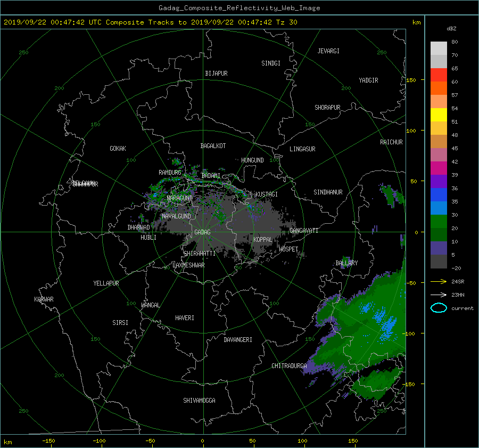Click the SINDGI city label
479x448 pixels.
point(271,63)
